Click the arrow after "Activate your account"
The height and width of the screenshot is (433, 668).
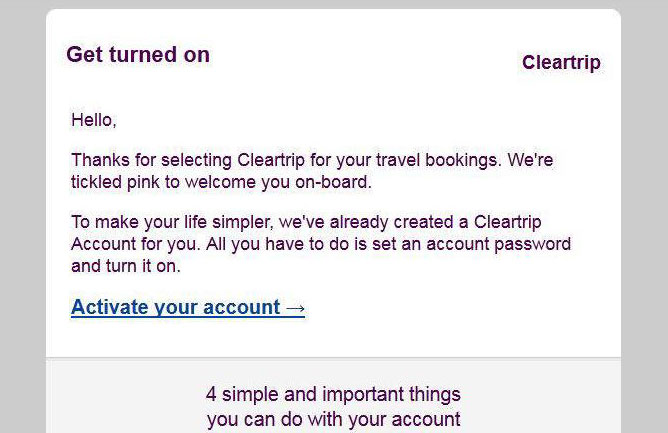(295, 308)
